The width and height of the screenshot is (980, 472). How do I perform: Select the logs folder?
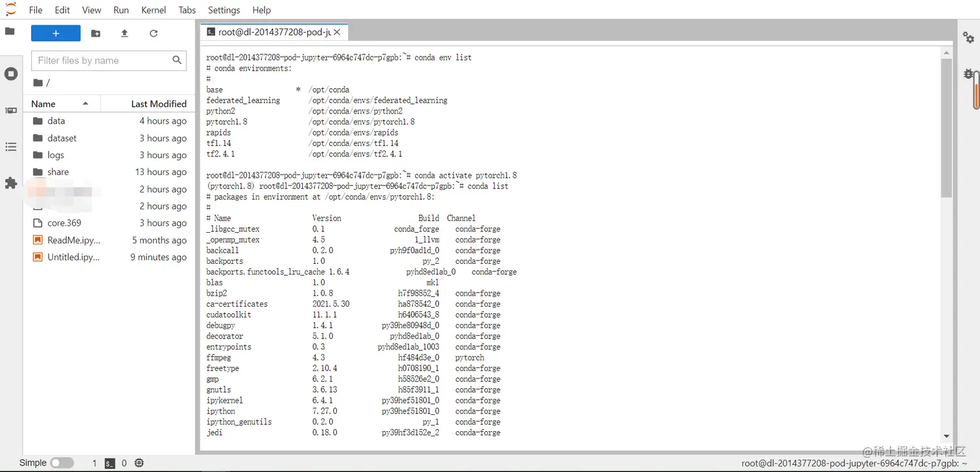point(109,155)
